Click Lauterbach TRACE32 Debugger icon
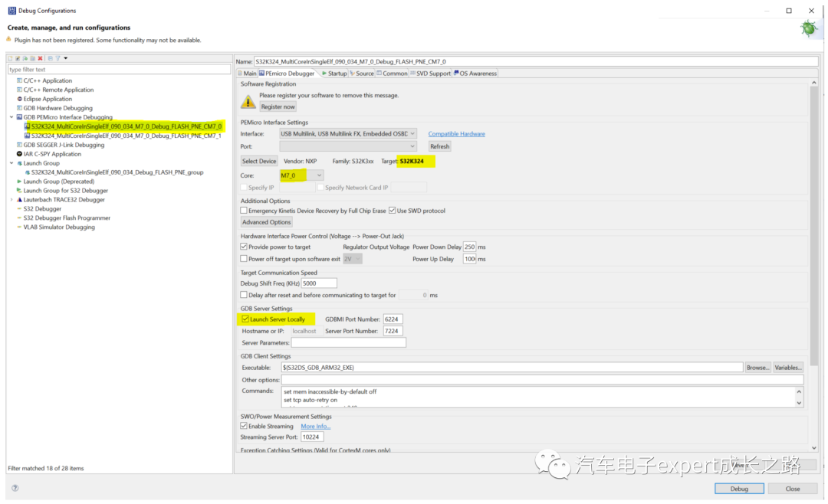 [x=19, y=199]
